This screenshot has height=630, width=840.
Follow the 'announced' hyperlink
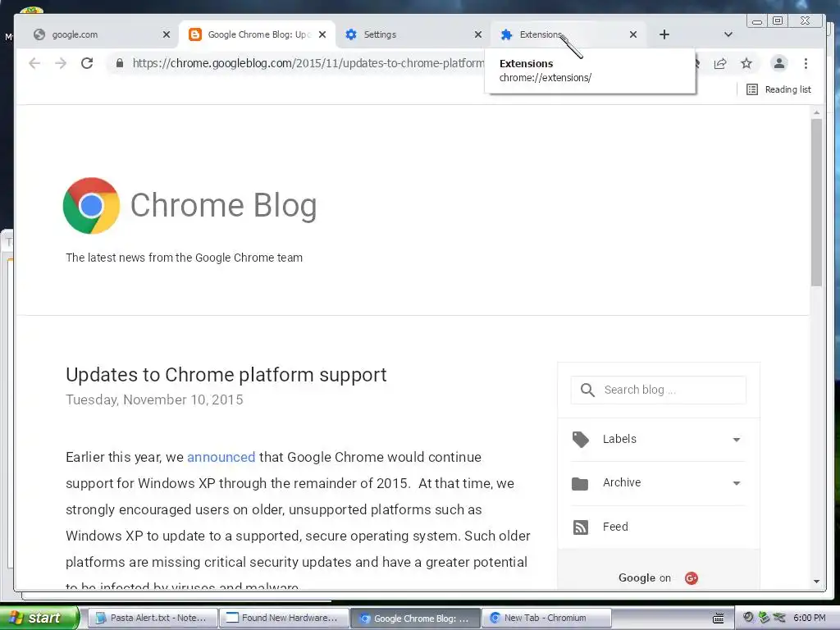tap(221, 457)
